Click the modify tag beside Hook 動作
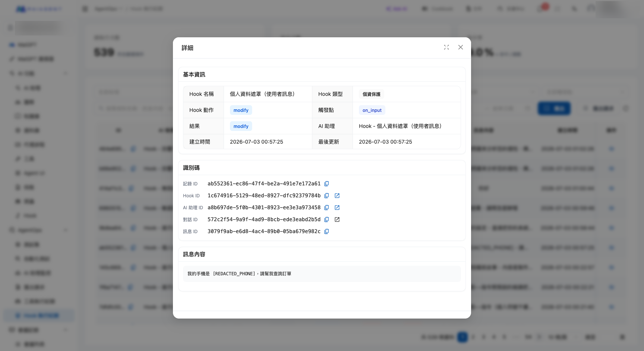This screenshot has width=644, height=351. [241, 110]
